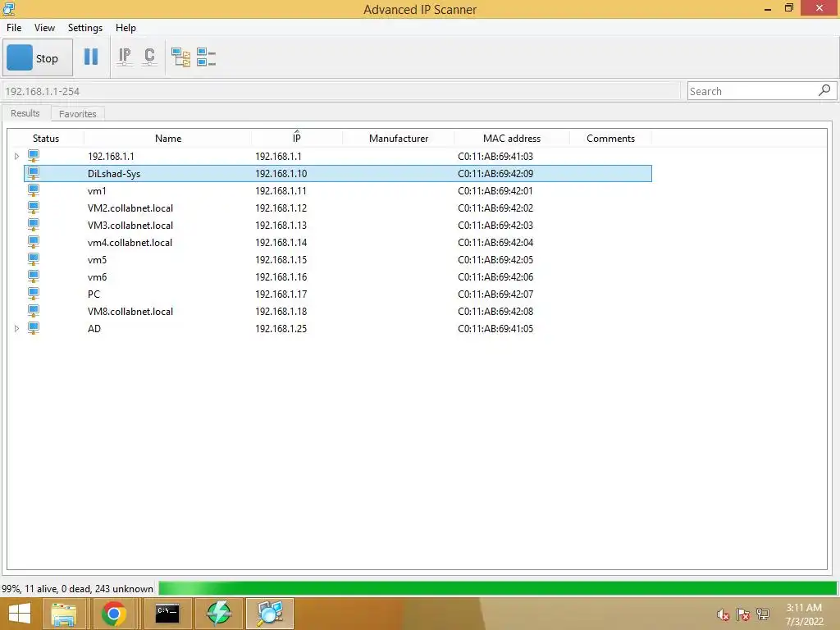Click the computer icon for PC
840x630 pixels.
pos(33,294)
